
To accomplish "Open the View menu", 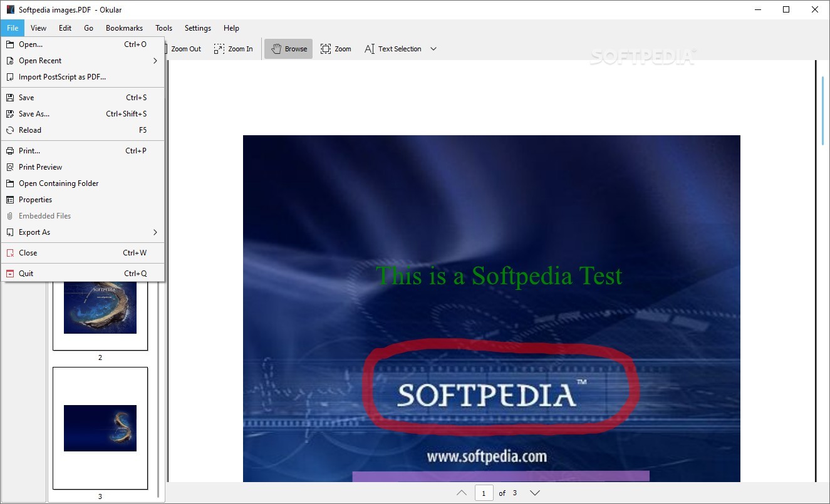I will pyautogui.click(x=38, y=28).
